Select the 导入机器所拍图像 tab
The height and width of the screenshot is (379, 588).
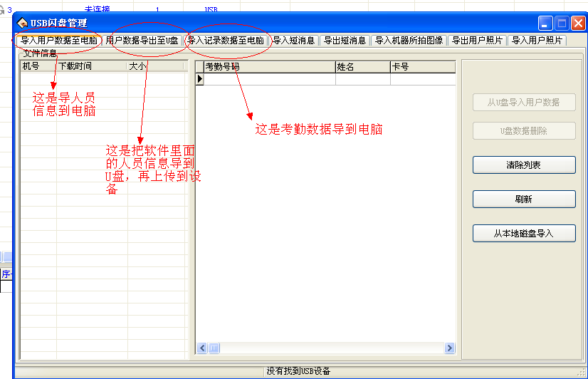pyautogui.click(x=409, y=41)
